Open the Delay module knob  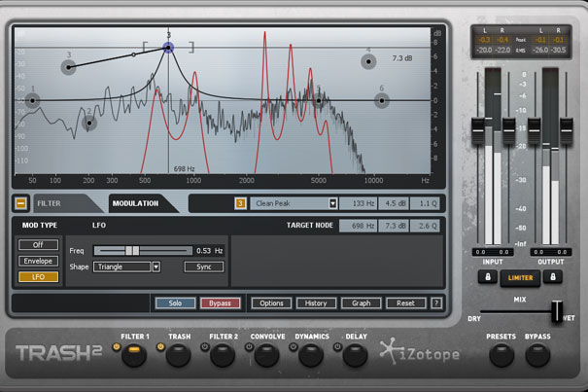pyautogui.click(x=355, y=355)
